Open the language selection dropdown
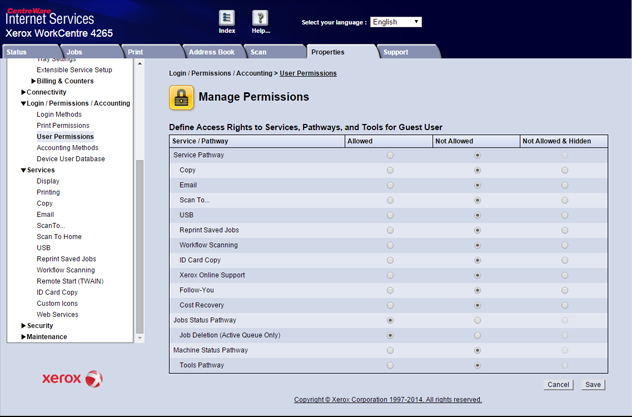Image resolution: width=632 pixels, height=417 pixels. coord(396,22)
